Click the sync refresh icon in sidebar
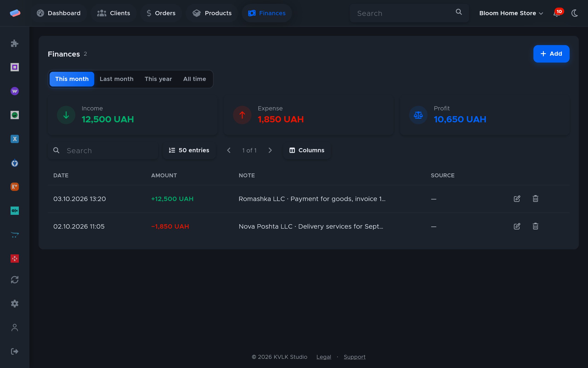 14,280
